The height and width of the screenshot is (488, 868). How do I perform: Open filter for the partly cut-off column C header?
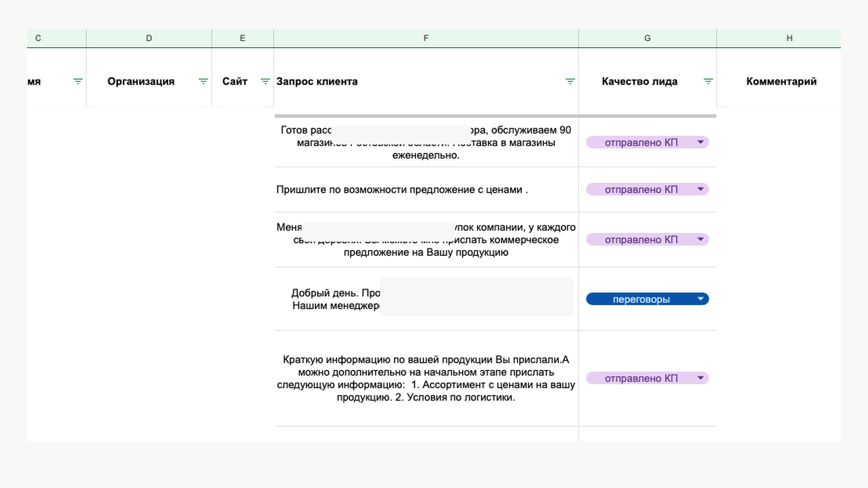[78, 81]
